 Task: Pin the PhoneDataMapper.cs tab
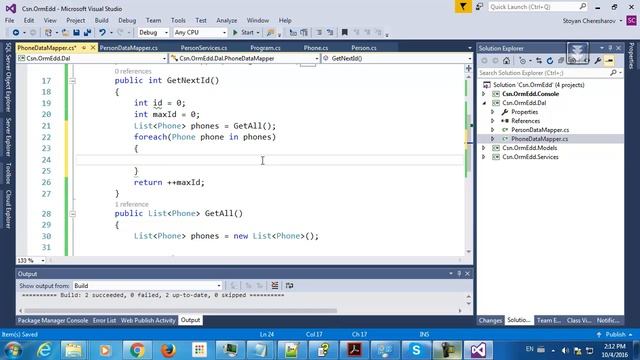84,48
